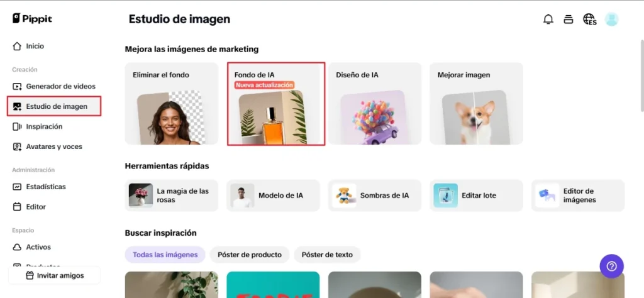Click the Pippit logo
The image size is (644, 298).
[32, 19]
